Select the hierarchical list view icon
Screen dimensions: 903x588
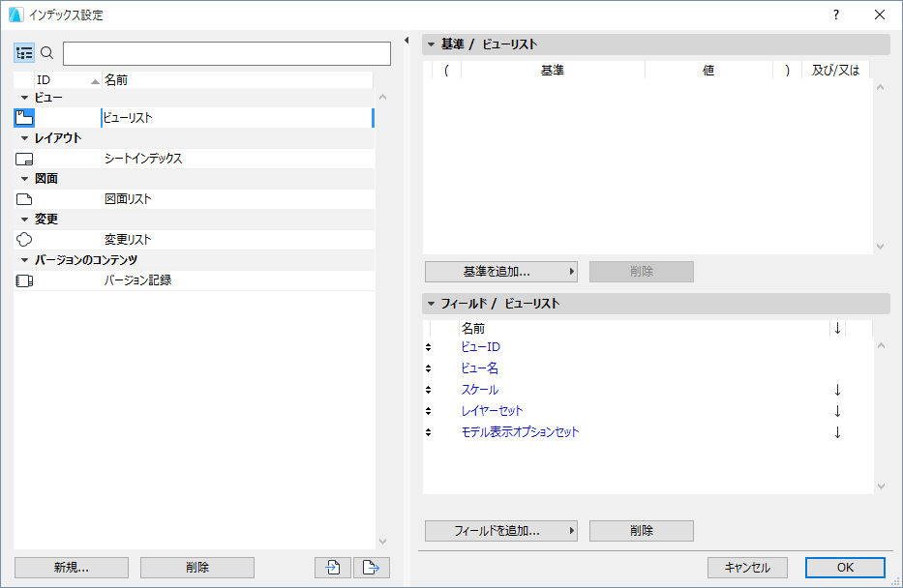tap(24, 52)
